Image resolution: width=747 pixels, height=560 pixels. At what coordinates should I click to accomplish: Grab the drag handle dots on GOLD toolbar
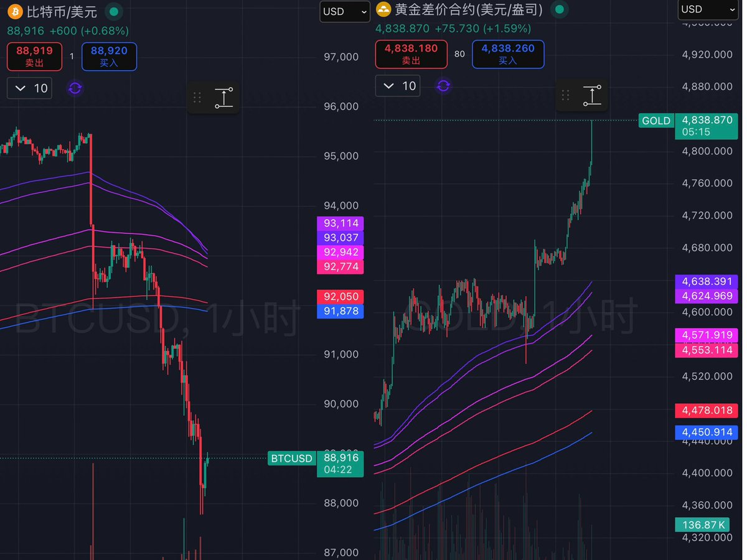coord(565,95)
